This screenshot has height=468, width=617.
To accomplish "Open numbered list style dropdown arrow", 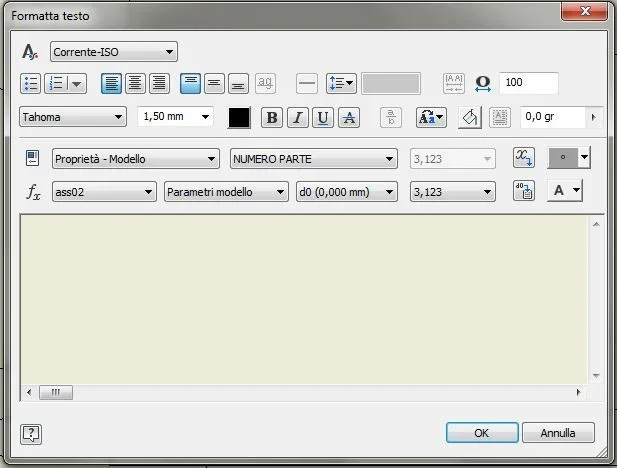I will click(x=77, y=83).
